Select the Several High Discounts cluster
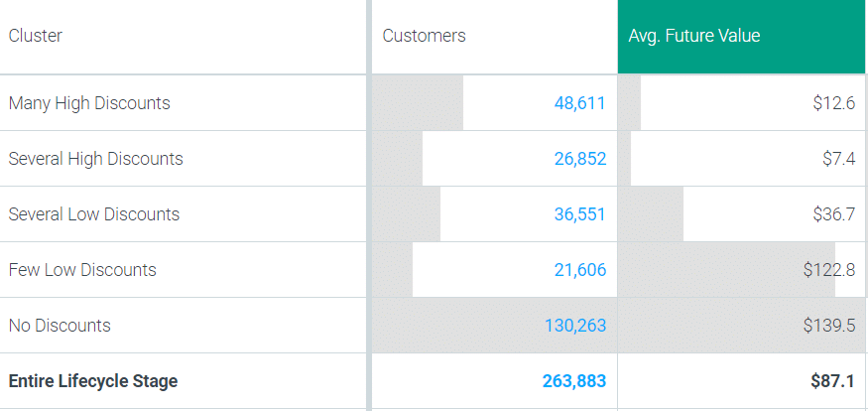Viewport: 868px width, 411px height. [95, 159]
